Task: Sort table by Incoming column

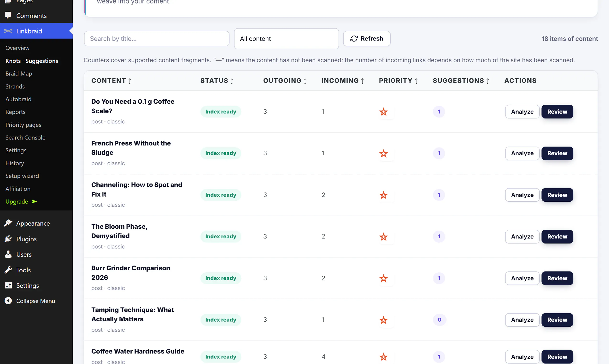Action: click(x=343, y=81)
